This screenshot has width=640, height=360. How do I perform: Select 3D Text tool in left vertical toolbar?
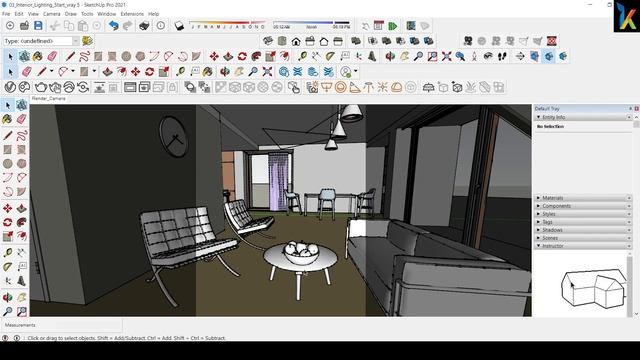[x=22, y=281]
